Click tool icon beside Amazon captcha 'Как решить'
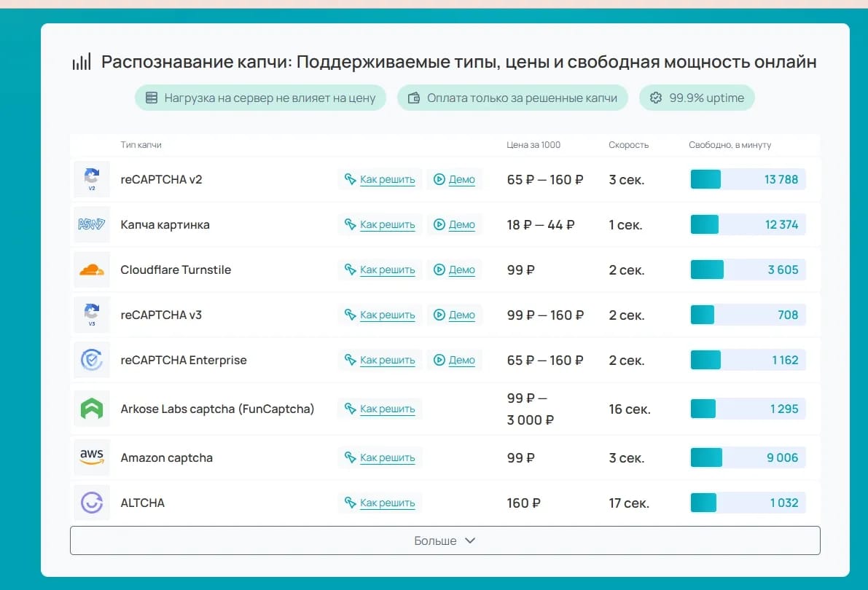The height and width of the screenshot is (590, 868). [350, 457]
